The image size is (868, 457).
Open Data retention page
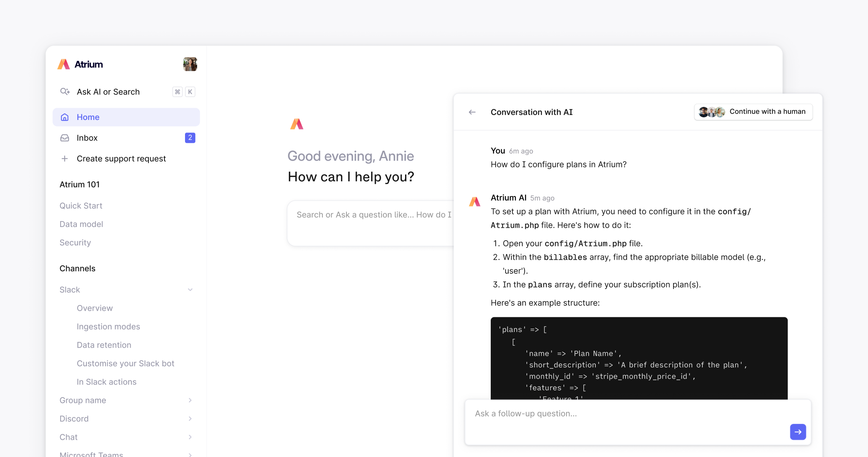(104, 345)
